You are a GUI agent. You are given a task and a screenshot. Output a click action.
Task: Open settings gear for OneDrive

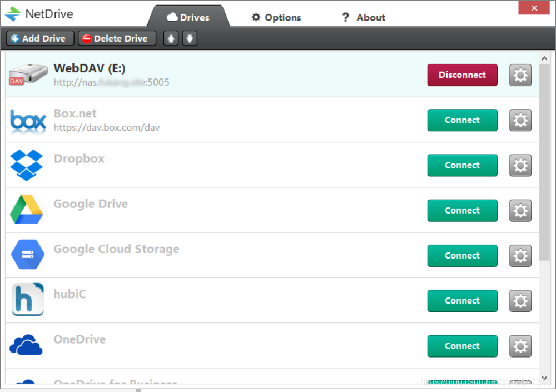[x=520, y=345]
